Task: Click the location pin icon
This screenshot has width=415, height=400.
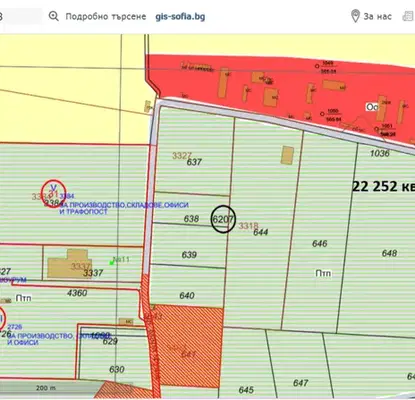Action: [355, 16]
